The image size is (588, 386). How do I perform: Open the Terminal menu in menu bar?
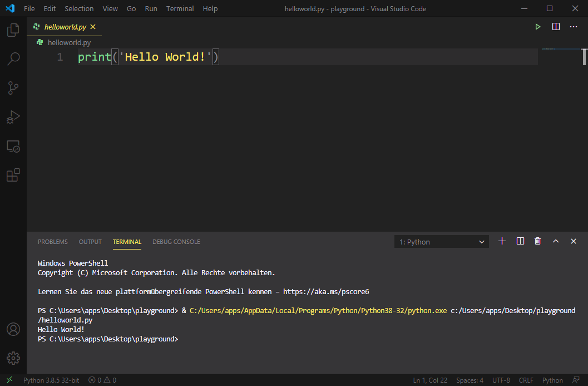pos(180,9)
